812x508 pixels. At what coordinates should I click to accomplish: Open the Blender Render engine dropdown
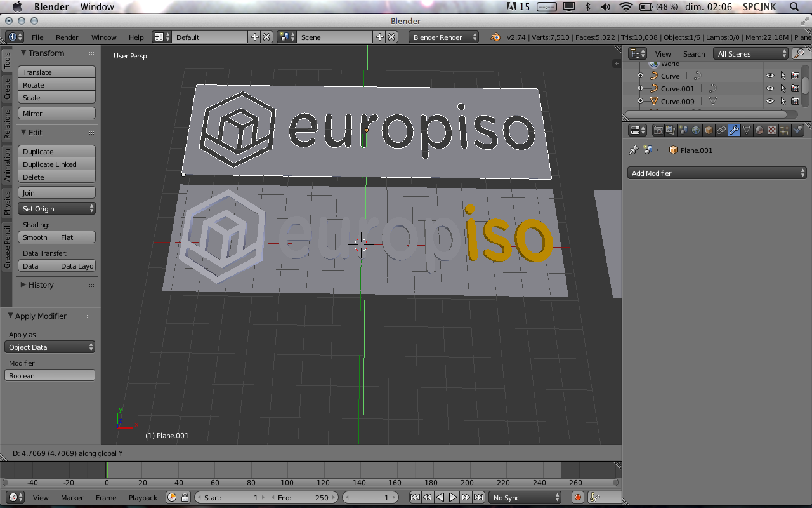(444, 37)
